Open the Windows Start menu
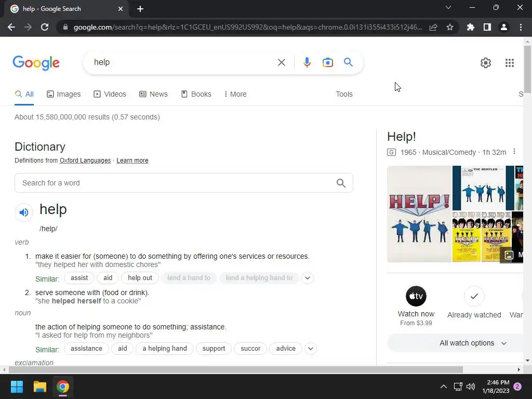Screen dimensions: 532x399 17,387
